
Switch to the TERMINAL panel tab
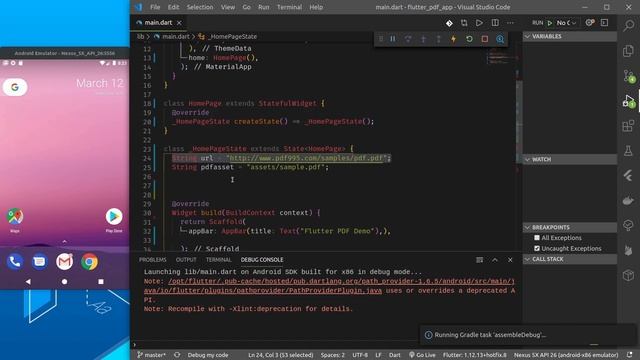click(x=218, y=260)
